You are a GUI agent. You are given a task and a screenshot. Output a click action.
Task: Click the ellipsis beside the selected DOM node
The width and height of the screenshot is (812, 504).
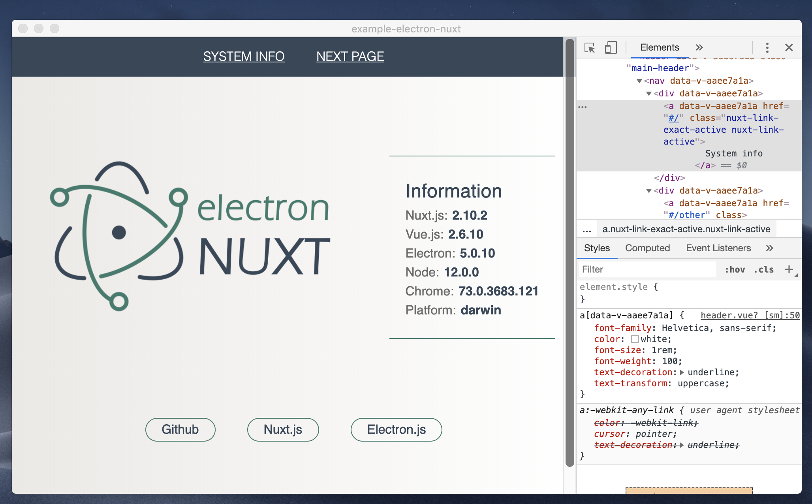click(x=583, y=107)
